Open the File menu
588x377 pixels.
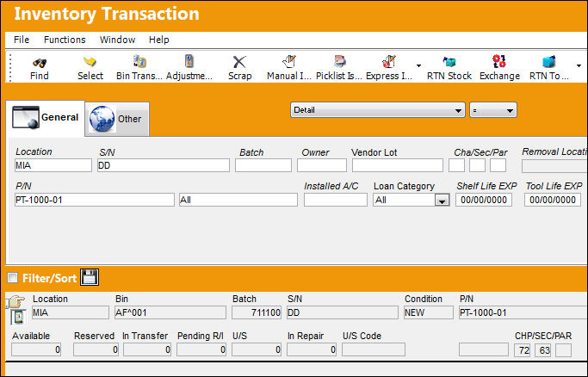22,40
